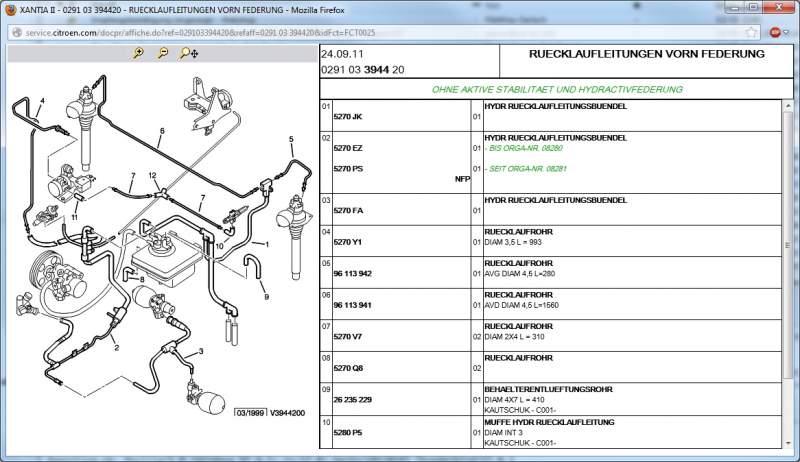Bookmark this page with the star icon
The height and width of the screenshot is (462, 800).
coord(751,33)
